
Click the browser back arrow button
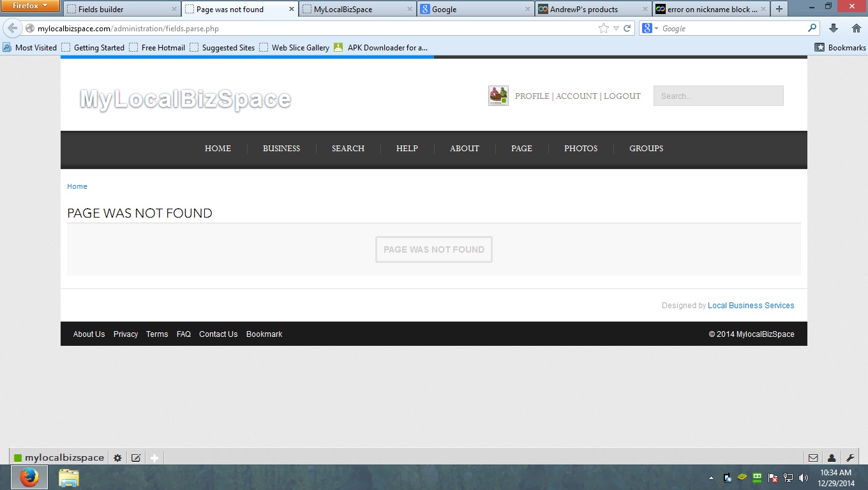12,28
